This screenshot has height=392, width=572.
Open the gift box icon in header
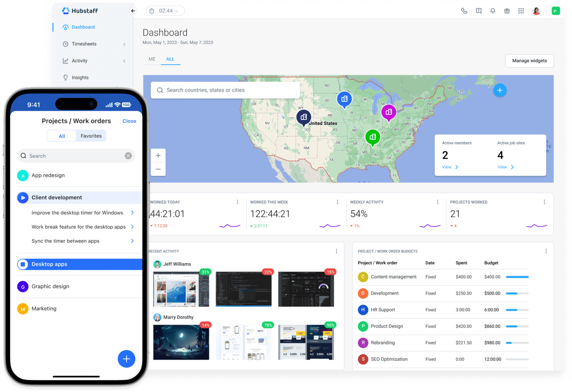point(507,11)
